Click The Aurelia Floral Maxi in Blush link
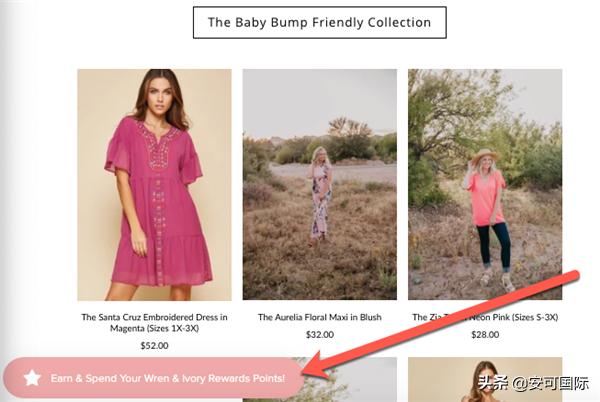The image size is (600, 402). click(x=319, y=317)
